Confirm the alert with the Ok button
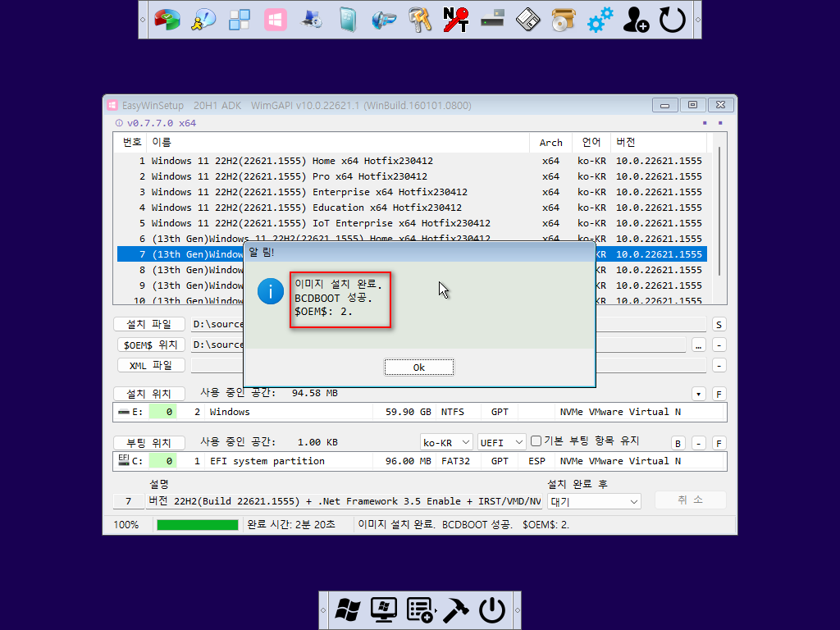The height and width of the screenshot is (630, 840). tap(419, 367)
